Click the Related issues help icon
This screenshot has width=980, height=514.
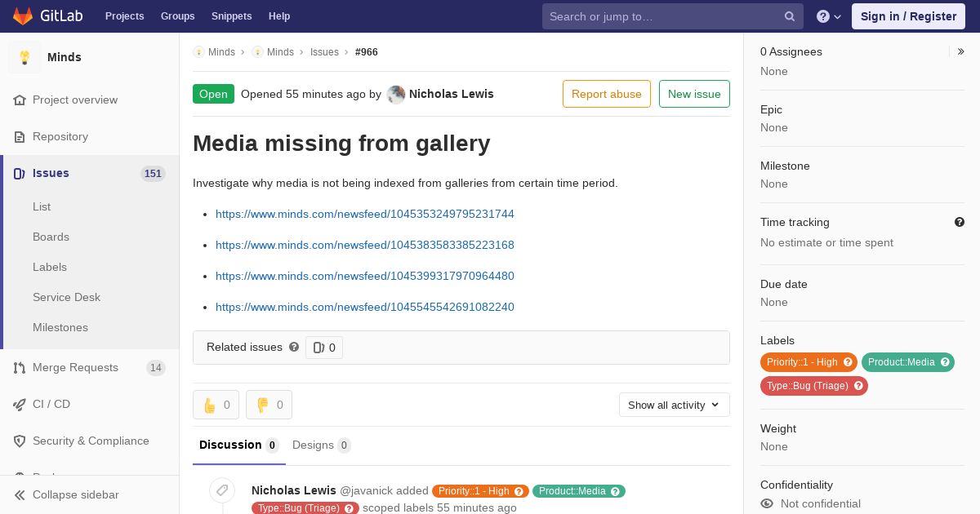[x=294, y=347]
